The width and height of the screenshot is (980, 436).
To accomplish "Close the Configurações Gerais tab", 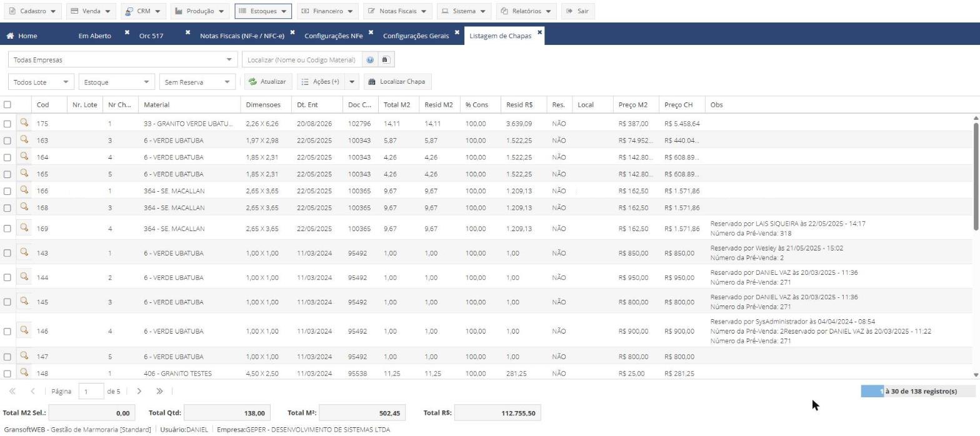I will click(457, 32).
